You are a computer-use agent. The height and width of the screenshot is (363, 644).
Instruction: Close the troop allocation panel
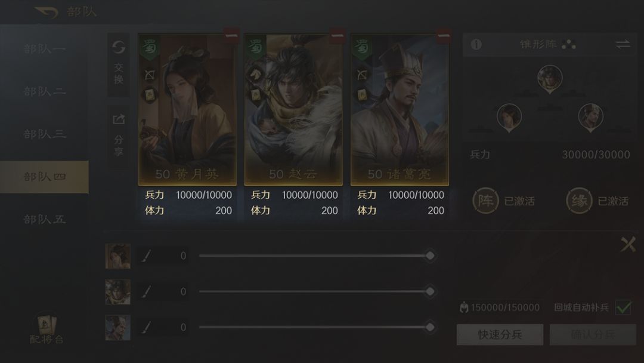pos(628,244)
